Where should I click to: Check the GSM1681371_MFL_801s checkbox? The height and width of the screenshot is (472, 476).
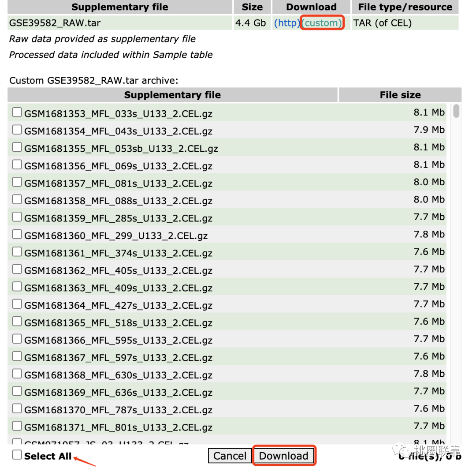(x=17, y=426)
